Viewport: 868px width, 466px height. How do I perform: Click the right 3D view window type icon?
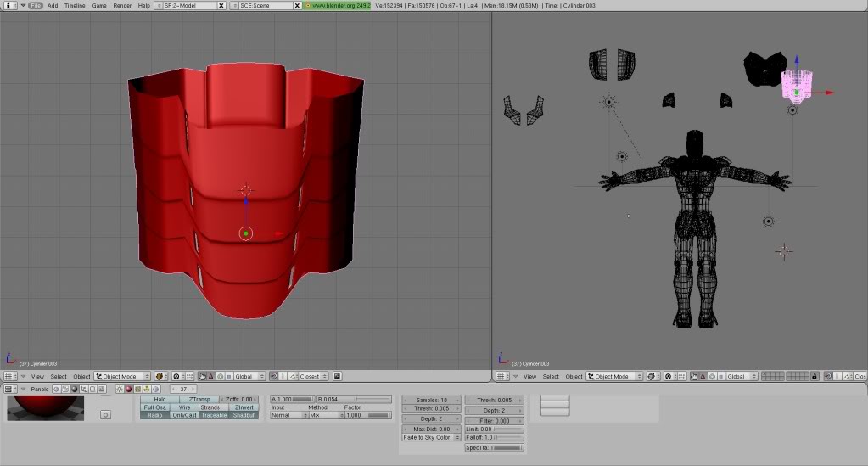coord(501,376)
